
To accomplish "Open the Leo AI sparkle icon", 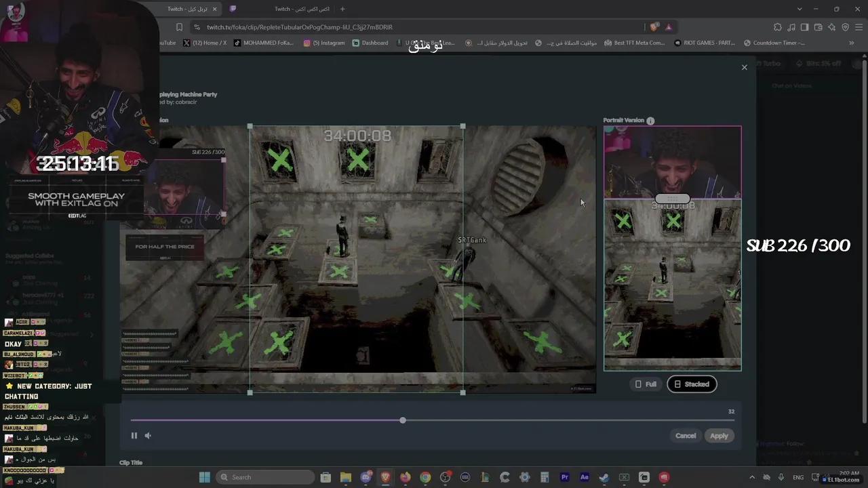I will (832, 27).
